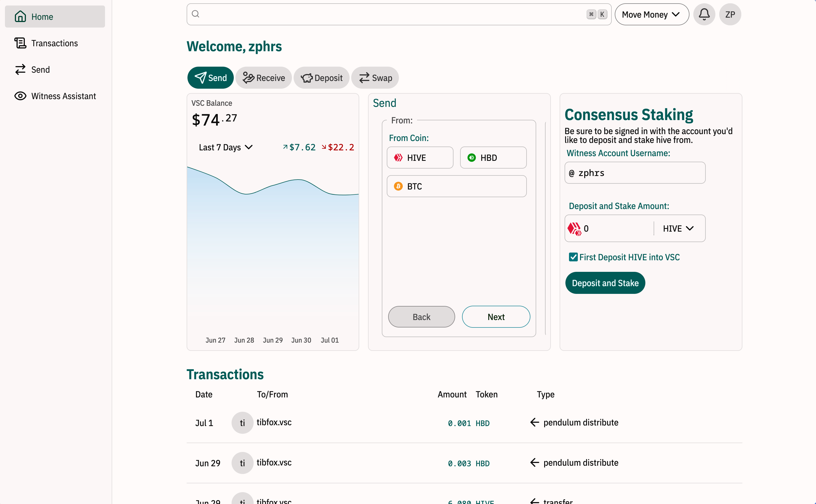Click the arrow icon in Jul 1 pendulum row
This screenshot has height=504, width=816.
point(535,422)
